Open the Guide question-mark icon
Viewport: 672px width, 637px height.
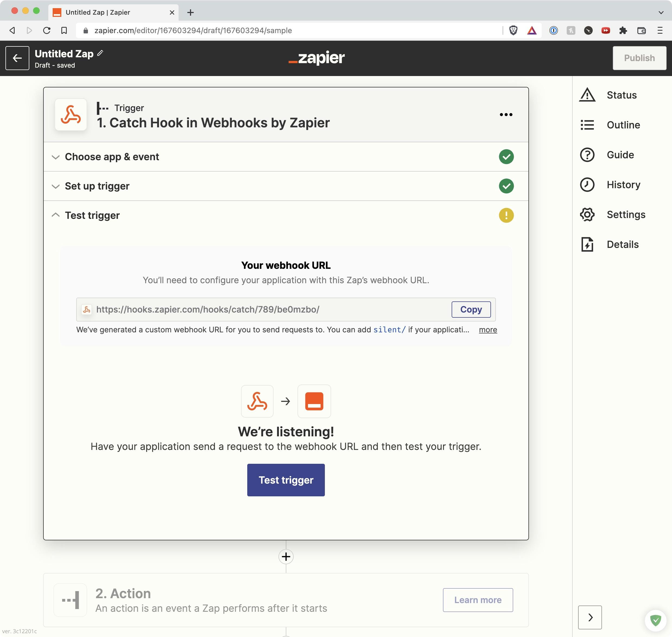coord(587,155)
